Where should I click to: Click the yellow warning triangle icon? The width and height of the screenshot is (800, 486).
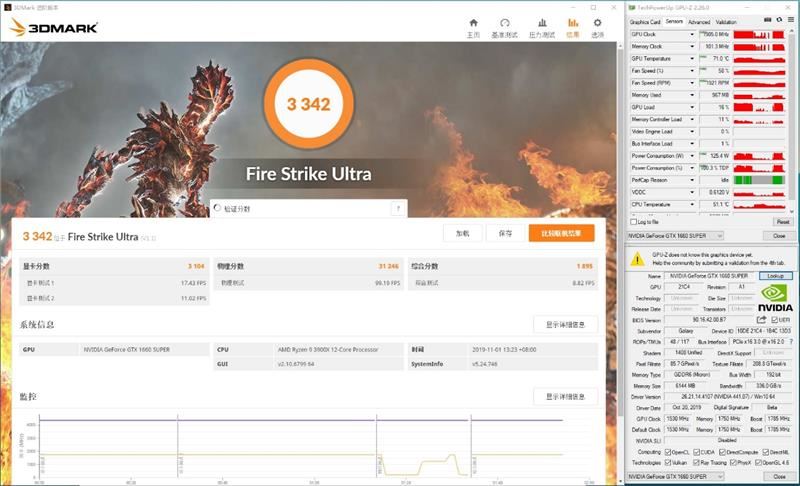[637, 259]
